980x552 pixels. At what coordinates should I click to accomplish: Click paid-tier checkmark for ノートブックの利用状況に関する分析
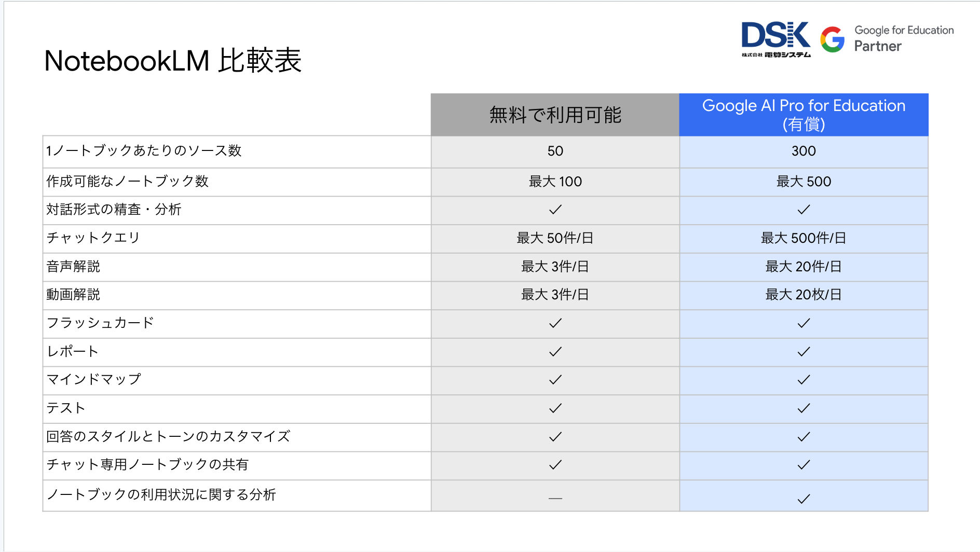804,499
